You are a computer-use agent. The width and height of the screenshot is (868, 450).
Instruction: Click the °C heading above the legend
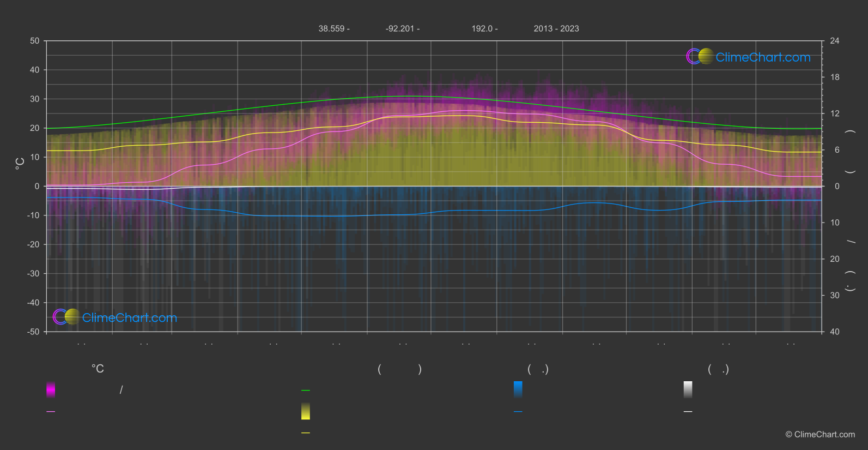coord(98,369)
